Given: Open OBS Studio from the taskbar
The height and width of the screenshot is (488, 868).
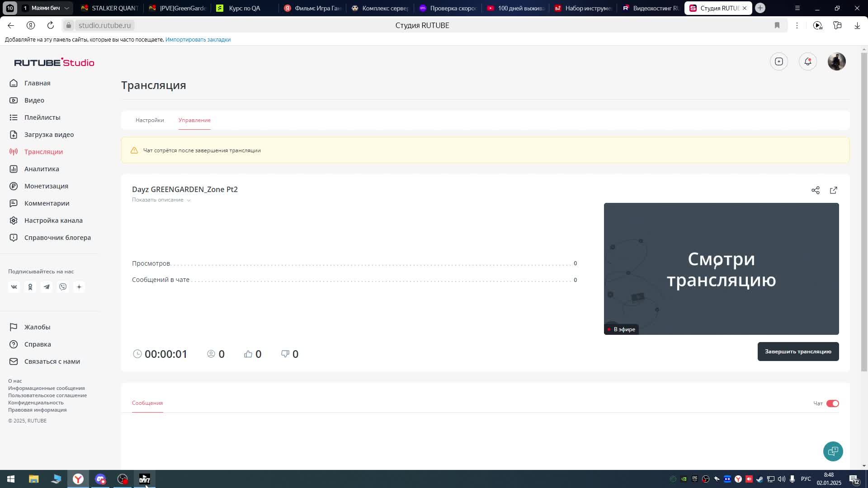Looking at the screenshot, I should point(123,479).
